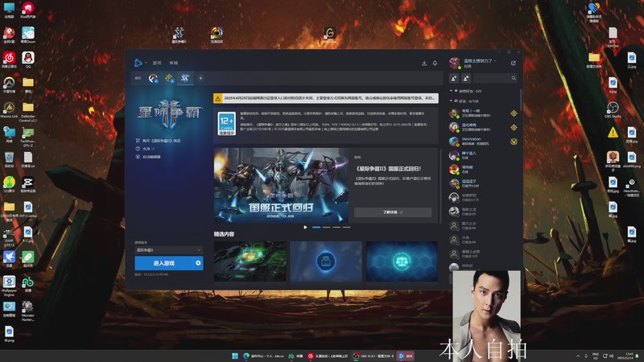The height and width of the screenshot is (362, 644).
Task: Open the balance scales featured thumbnail
Action: pyautogui.click(x=402, y=261)
